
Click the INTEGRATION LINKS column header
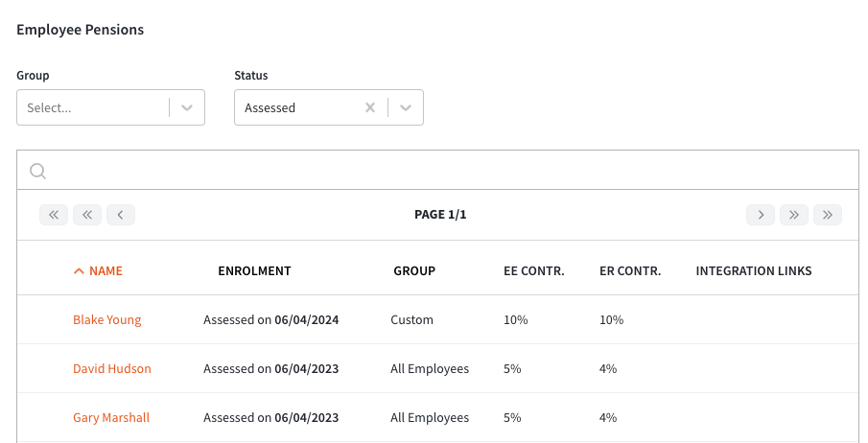754,270
